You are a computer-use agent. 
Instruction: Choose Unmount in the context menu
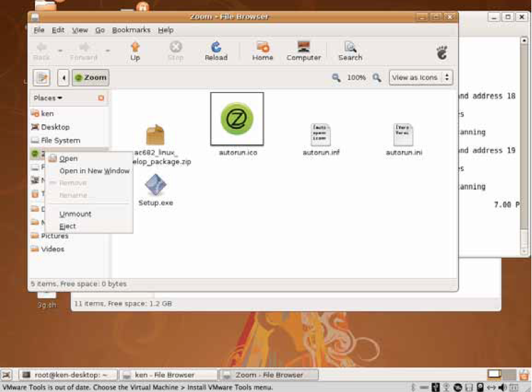coord(89,214)
